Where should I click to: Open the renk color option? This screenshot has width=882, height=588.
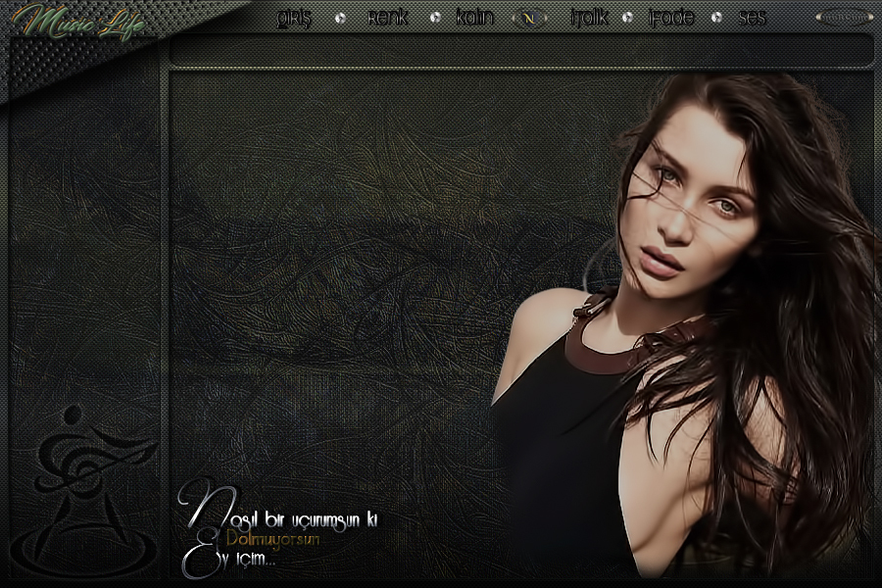click(x=387, y=18)
